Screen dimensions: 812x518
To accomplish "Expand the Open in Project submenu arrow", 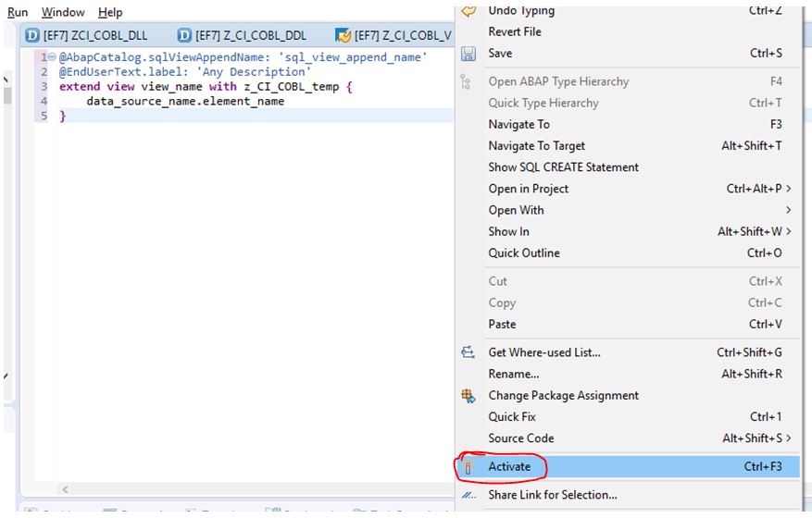I will [789, 189].
